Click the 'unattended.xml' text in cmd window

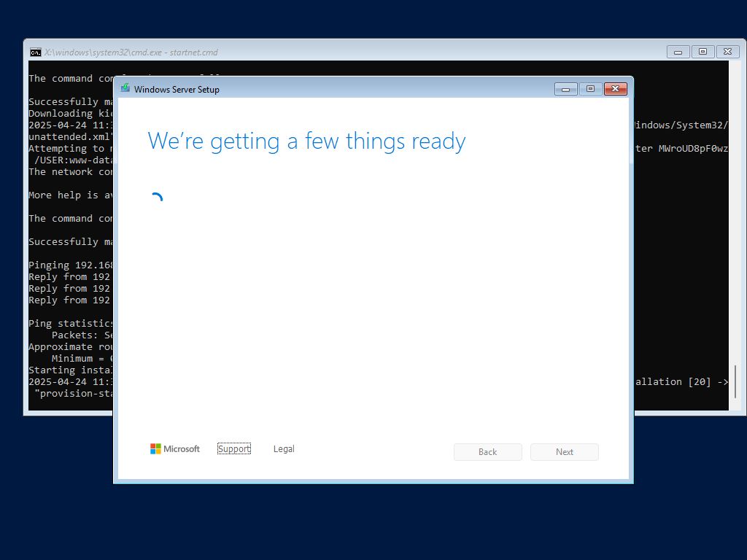[x=71, y=136]
